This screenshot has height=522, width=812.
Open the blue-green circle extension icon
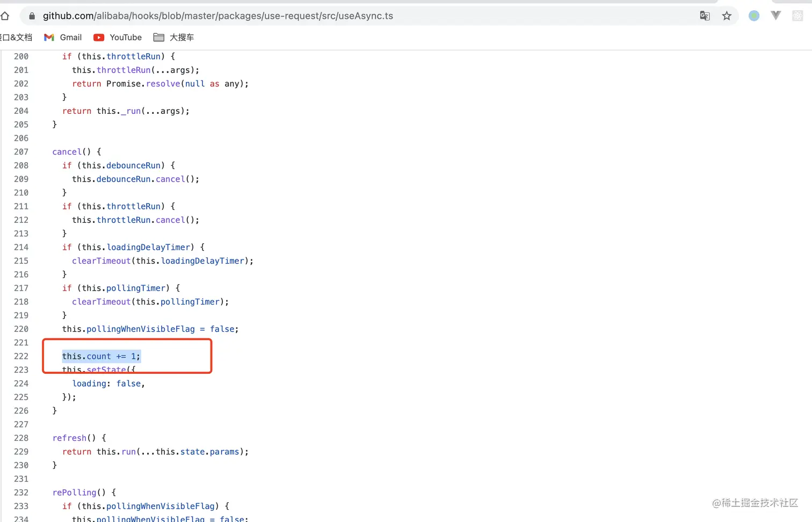pos(754,16)
